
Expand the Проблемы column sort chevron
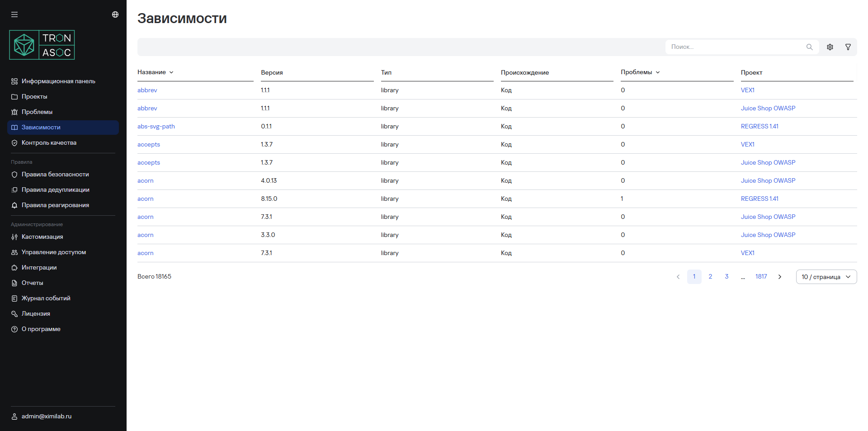click(658, 72)
